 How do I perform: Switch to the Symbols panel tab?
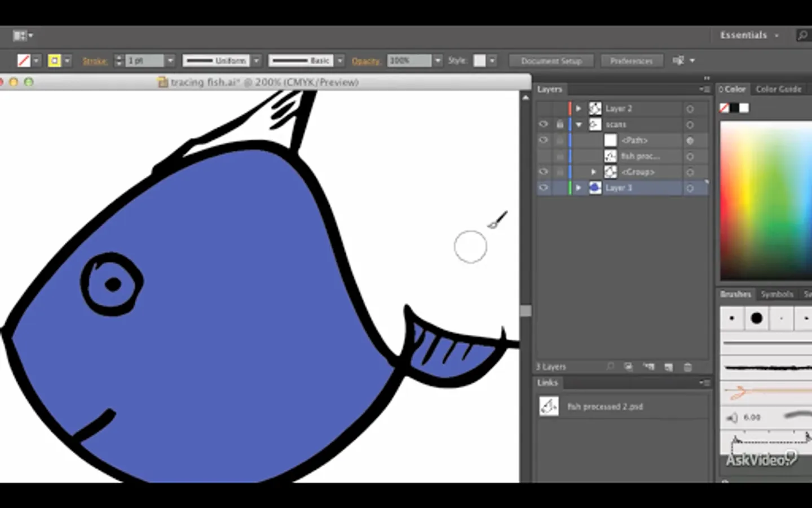click(777, 294)
